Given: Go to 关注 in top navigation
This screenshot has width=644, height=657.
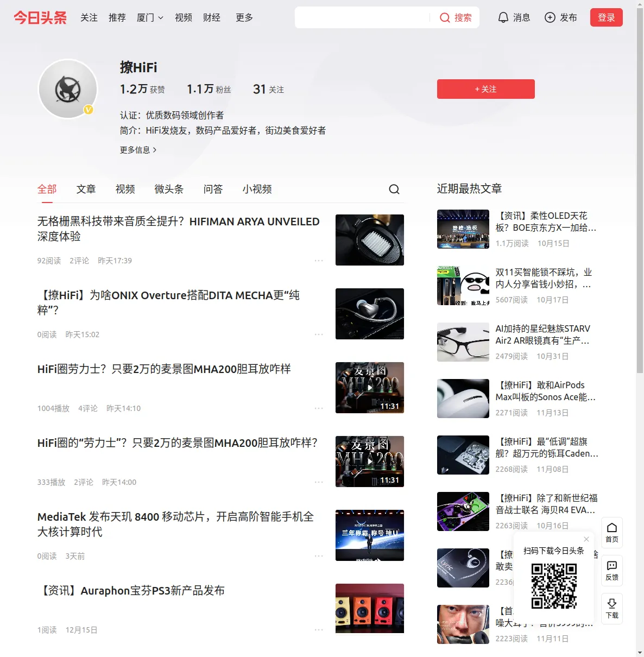Looking at the screenshot, I should [x=89, y=17].
